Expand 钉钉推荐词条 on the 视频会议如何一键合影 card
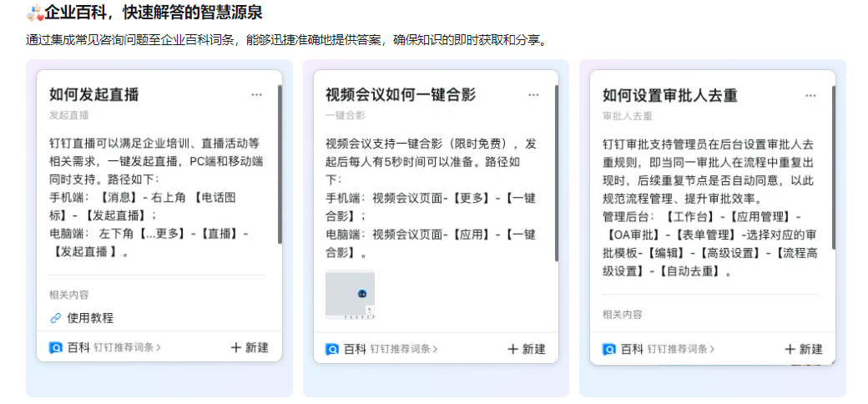The height and width of the screenshot is (404, 868). 404,349
